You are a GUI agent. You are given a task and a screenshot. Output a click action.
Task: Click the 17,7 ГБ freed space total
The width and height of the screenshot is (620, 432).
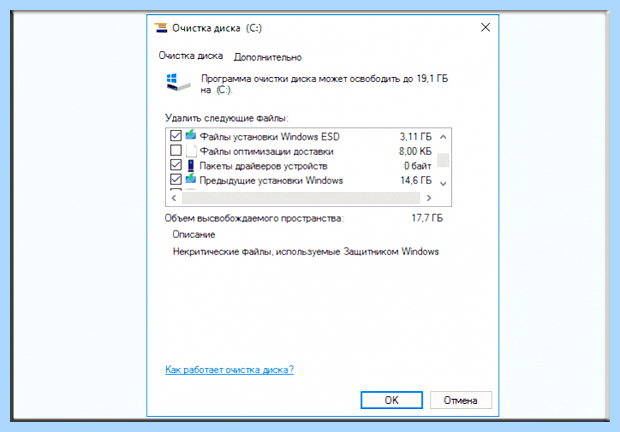pos(427,218)
